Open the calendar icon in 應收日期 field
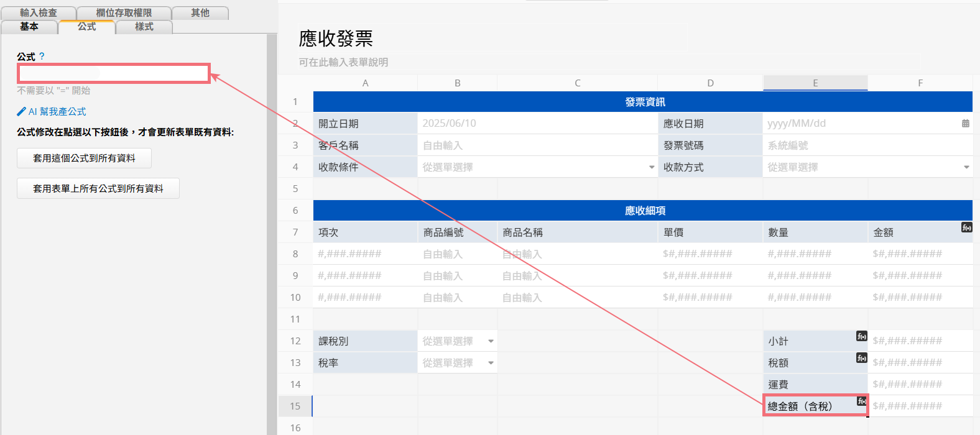The width and height of the screenshot is (980, 435). point(966,124)
